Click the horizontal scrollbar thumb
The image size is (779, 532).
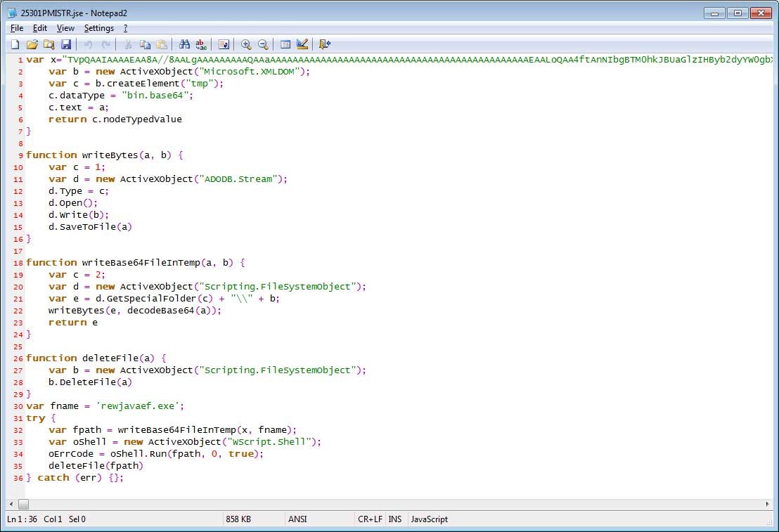coord(23,504)
